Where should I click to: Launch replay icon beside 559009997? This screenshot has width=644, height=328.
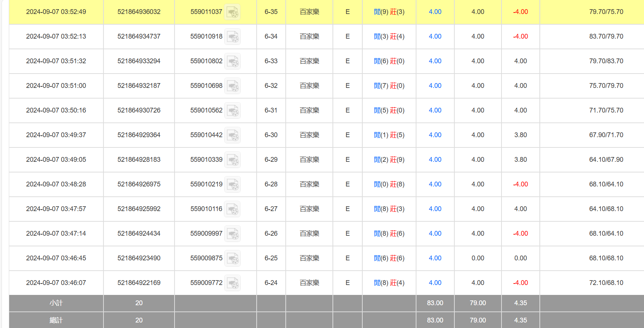pyautogui.click(x=232, y=234)
